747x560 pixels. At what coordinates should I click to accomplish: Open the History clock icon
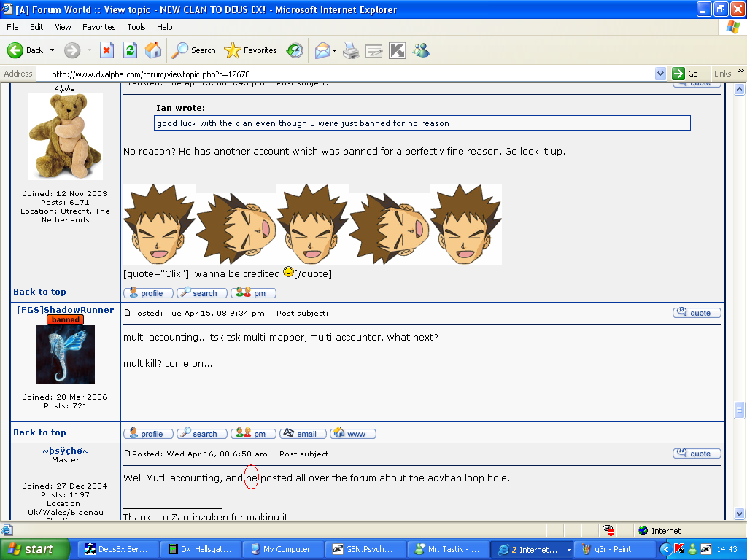pyautogui.click(x=295, y=50)
